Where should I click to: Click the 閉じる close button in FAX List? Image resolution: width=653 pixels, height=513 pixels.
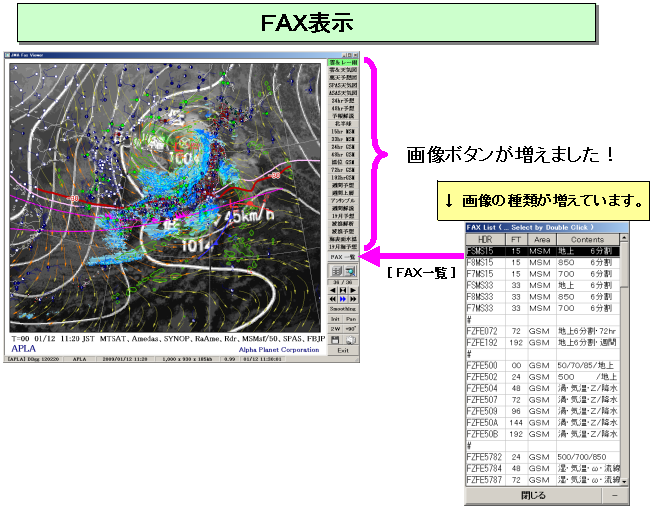pos(533,495)
